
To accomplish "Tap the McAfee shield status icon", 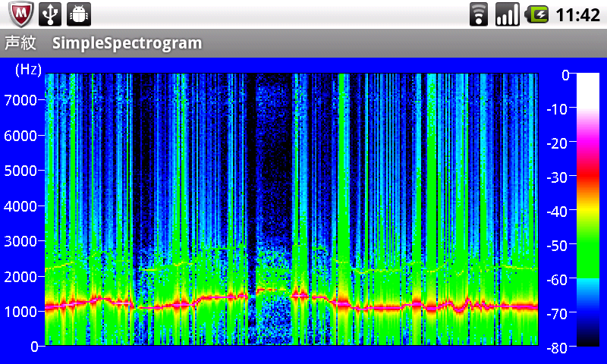I will click(x=21, y=14).
